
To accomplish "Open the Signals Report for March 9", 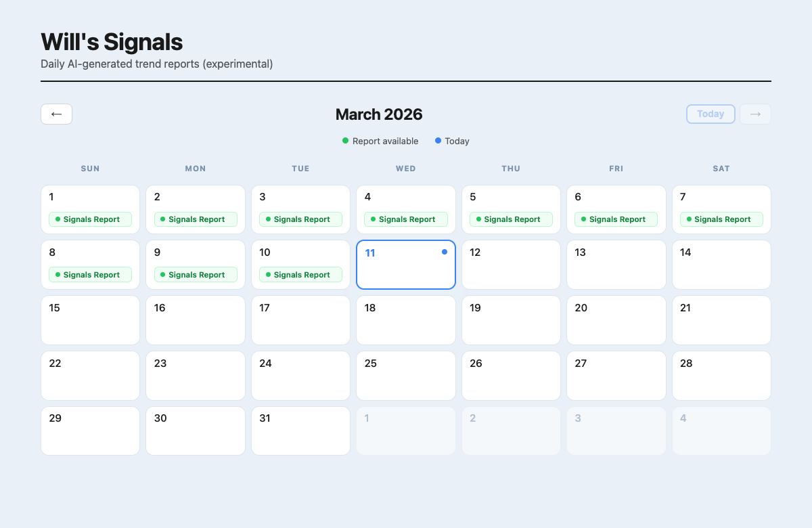I will click(x=196, y=274).
